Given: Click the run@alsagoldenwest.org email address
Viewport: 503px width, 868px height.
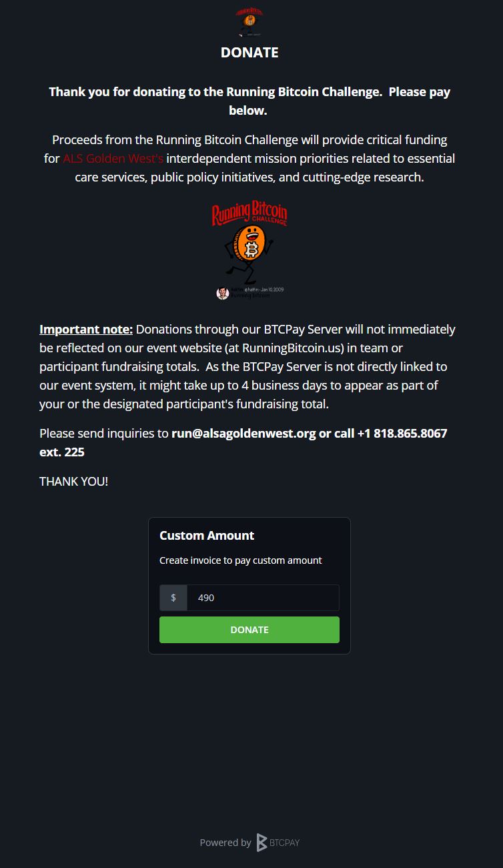Looking at the screenshot, I should [243, 434].
